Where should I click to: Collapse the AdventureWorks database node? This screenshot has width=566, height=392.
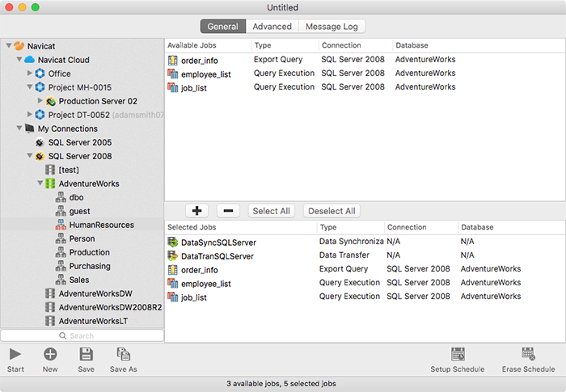tap(40, 183)
